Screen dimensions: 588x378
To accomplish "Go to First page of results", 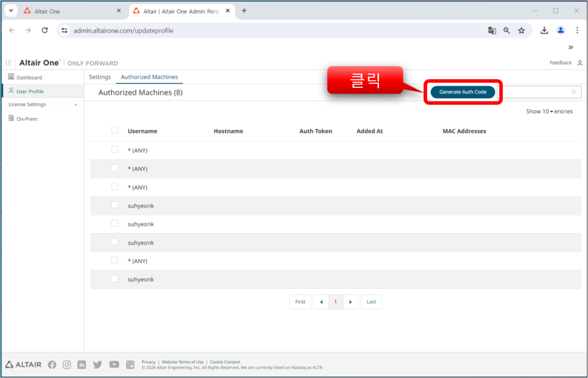I will tap(300, 302).
